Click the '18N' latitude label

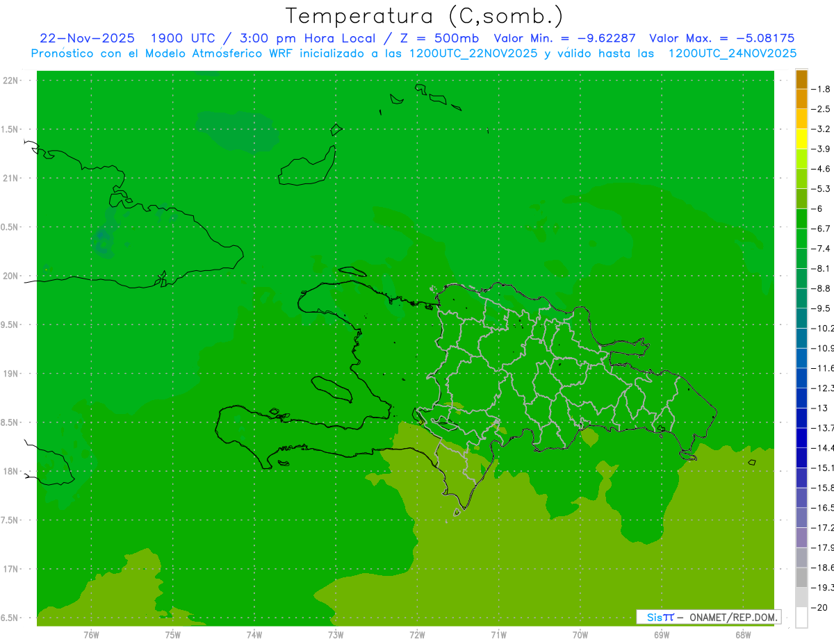[11, 472]
